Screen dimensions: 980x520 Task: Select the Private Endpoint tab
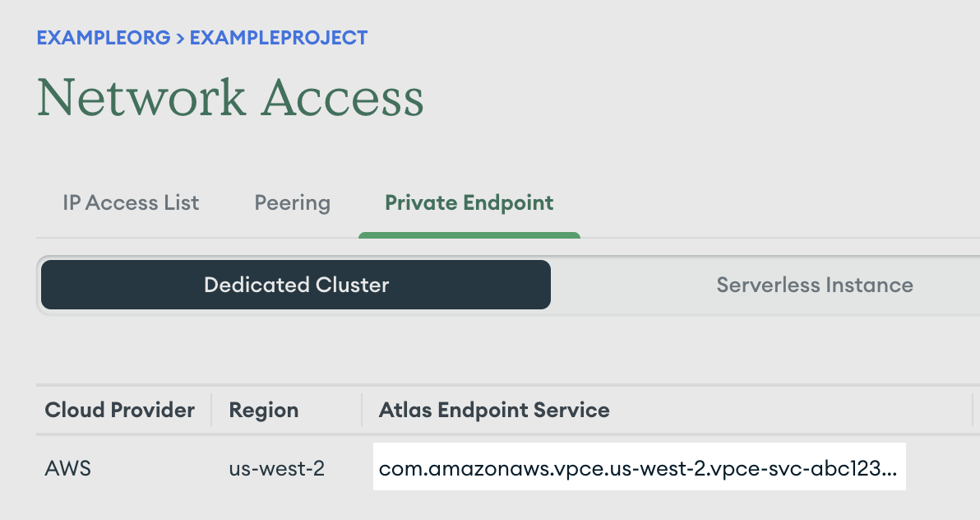[x=469, y=202]
